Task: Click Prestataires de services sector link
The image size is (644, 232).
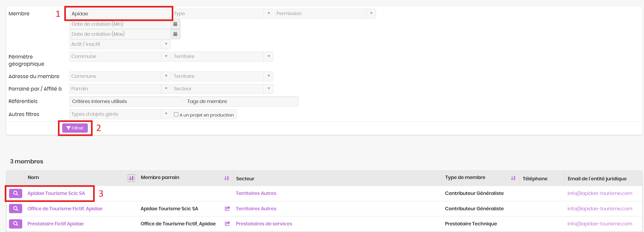Action: coord(264,224)
